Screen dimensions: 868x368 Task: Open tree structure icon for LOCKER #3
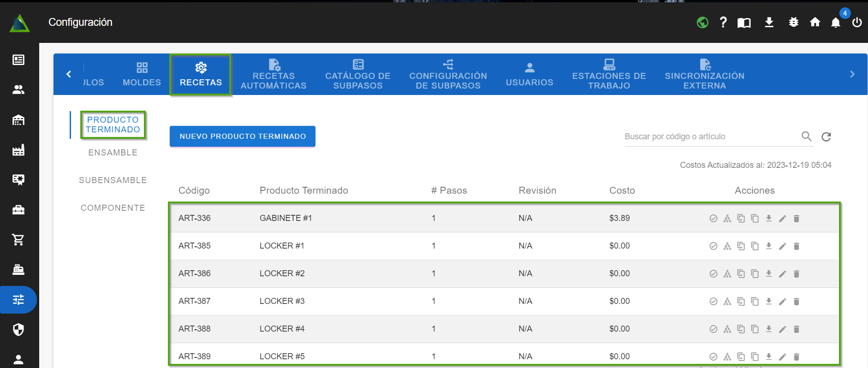point(727,302)
